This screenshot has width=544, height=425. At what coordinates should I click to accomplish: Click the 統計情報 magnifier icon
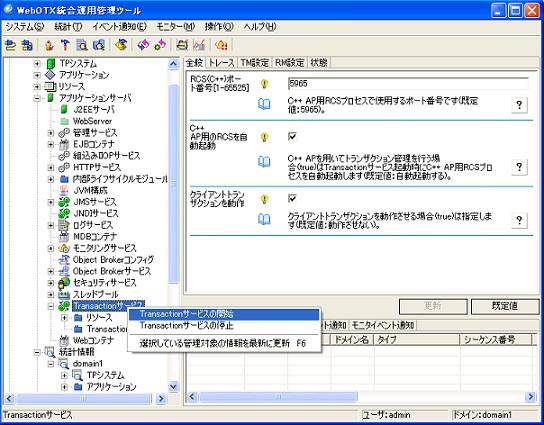[x=50, y=352]
